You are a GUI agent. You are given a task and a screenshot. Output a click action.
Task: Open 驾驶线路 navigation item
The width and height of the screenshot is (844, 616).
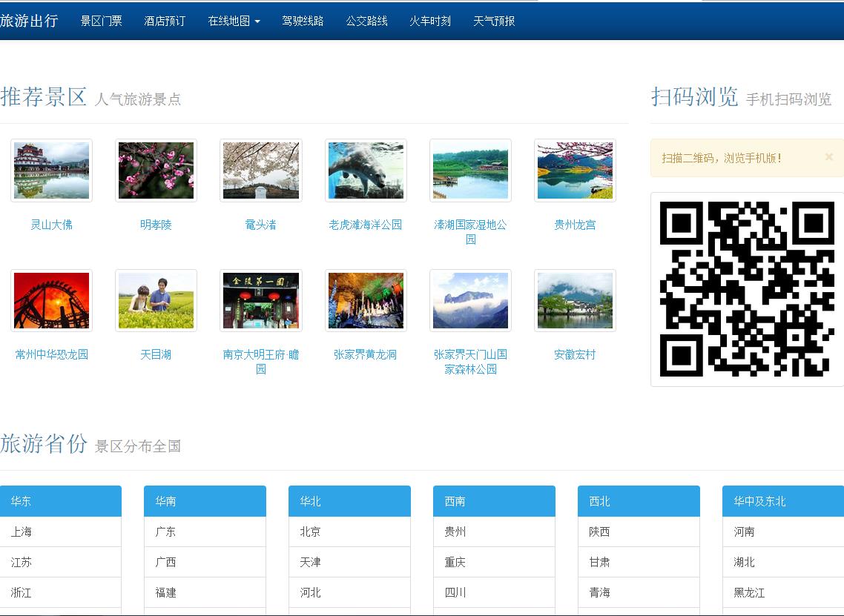[303, 21]
